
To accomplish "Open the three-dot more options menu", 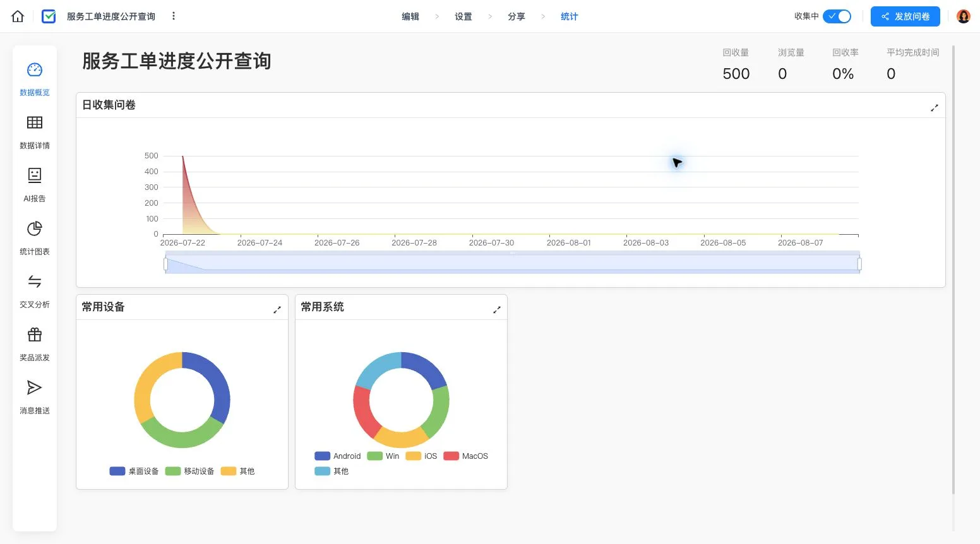I will (174, 16).
